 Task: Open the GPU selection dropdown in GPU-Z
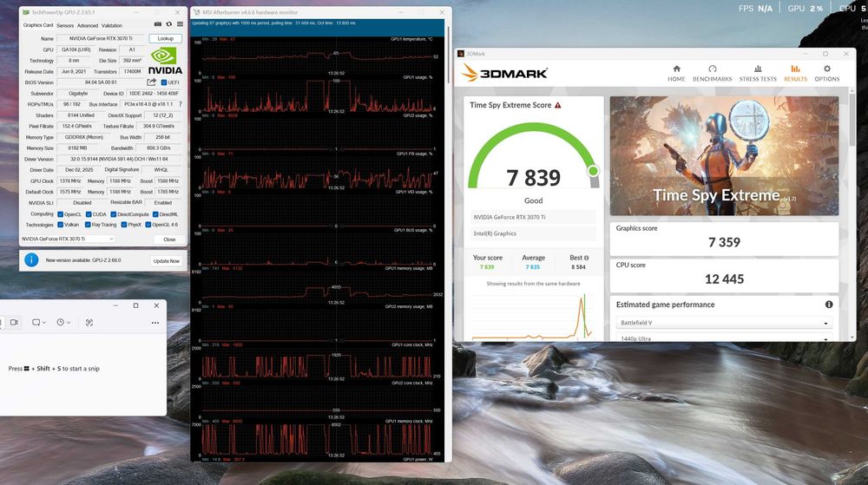point(68,239)
